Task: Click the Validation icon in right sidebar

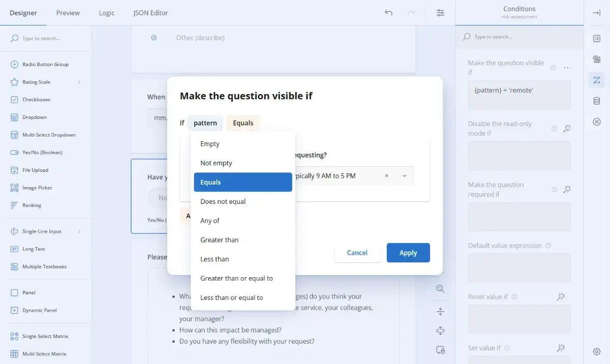Action: [597, 59]
